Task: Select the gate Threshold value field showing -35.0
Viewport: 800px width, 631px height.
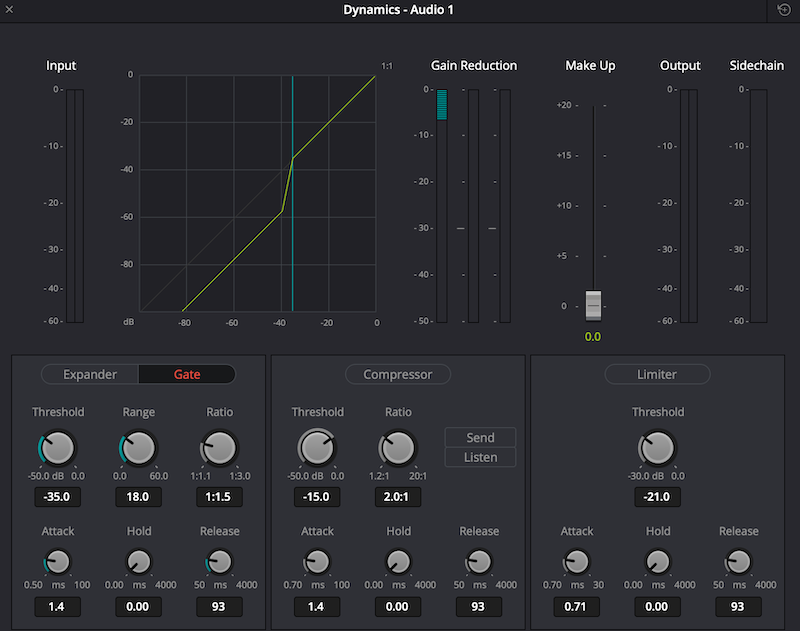Action: click(x=57, y=497)
